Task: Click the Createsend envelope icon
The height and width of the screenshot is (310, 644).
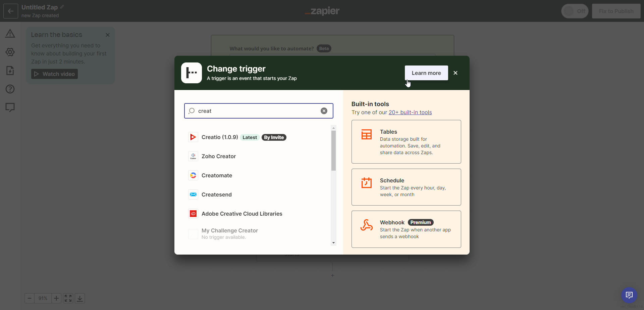Action: (193, 194)
